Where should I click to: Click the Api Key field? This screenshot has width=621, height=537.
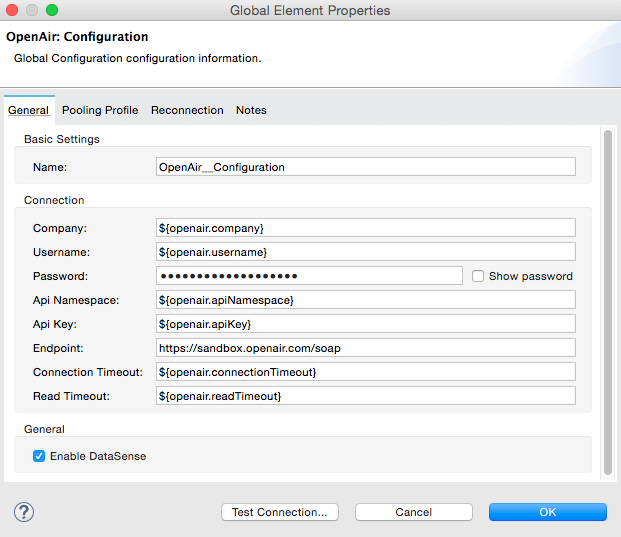pos(366,324)
